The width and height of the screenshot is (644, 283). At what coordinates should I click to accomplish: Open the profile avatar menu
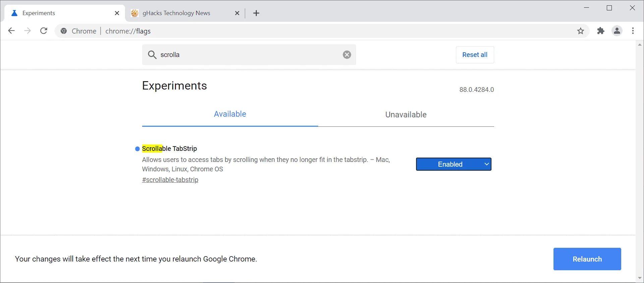(617, 31)
